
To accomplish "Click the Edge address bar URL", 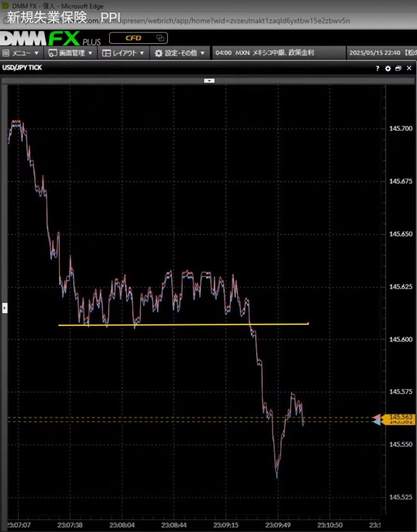I will [x=218, y=20].
